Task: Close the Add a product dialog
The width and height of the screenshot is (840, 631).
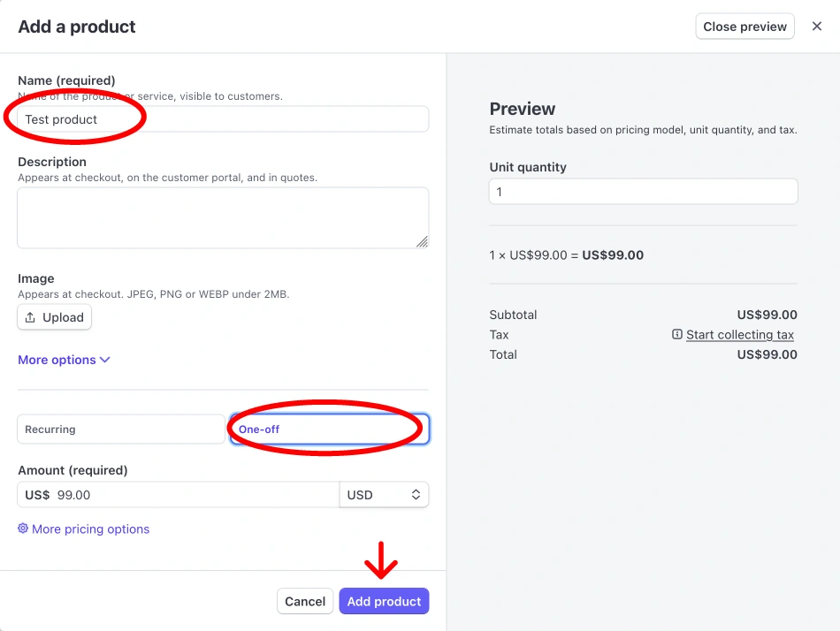Action: point(817,27)
